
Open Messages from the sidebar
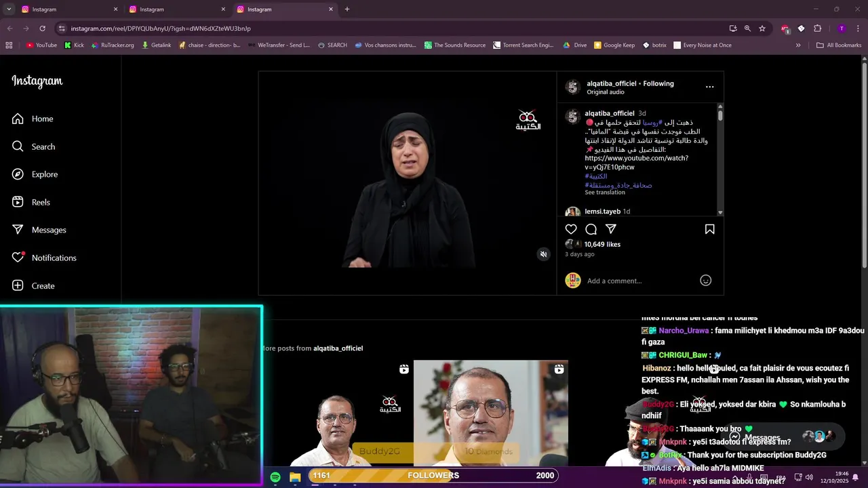pyautogui.click(x=39, y=230)
